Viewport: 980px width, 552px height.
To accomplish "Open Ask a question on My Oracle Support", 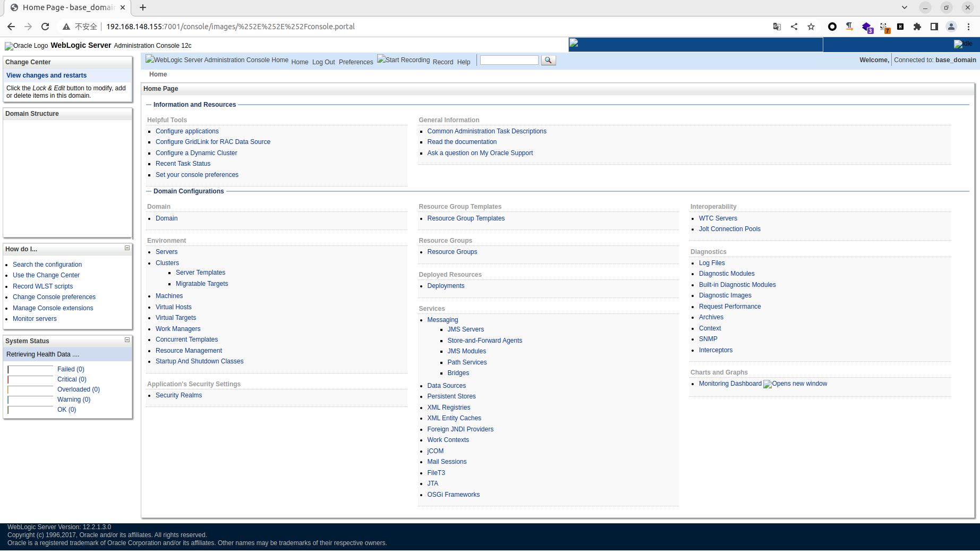I will click(x=480, y=153).
